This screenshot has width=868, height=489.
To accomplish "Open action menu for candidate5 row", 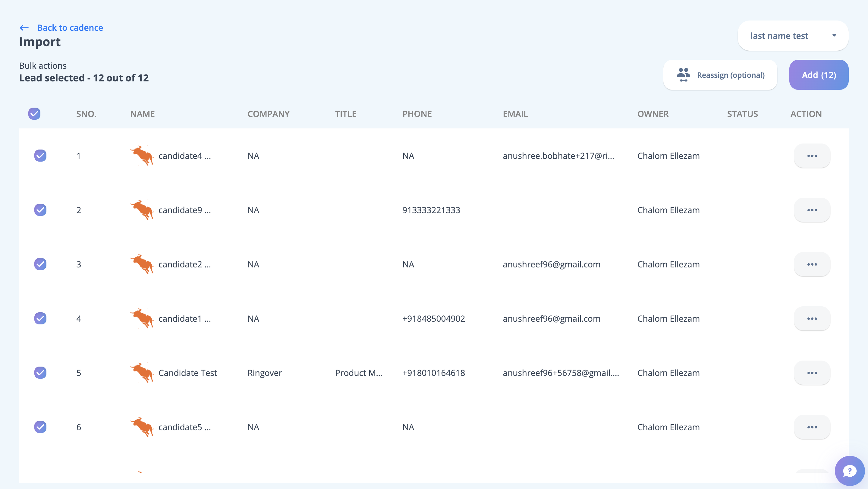I will [x=812, y=427].
